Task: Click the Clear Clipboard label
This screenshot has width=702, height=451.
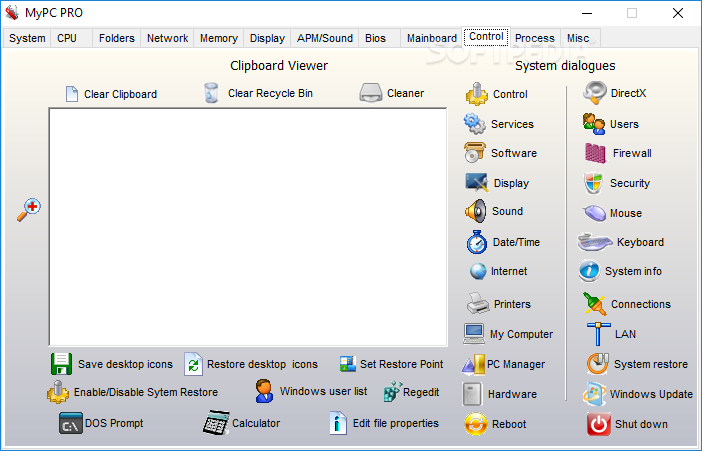Action: pos(120,94)
